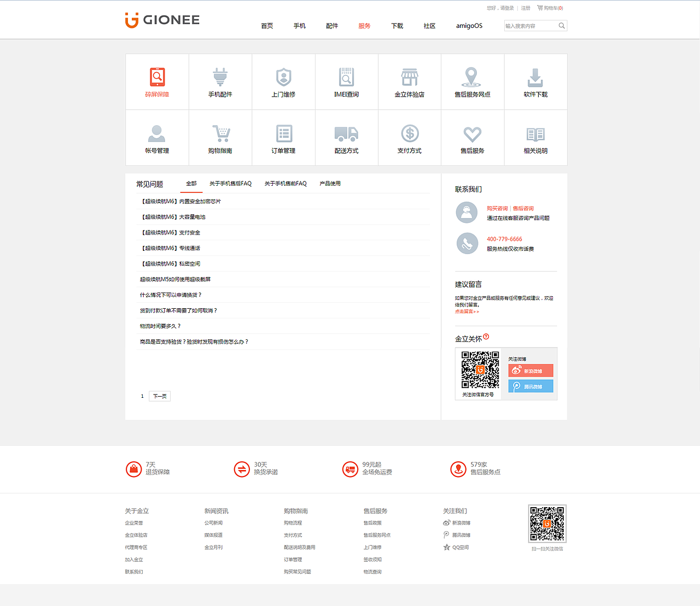Click the 购买咨询 link
Image resolution: width=700 pixels, height=606 pixels.
497,208
